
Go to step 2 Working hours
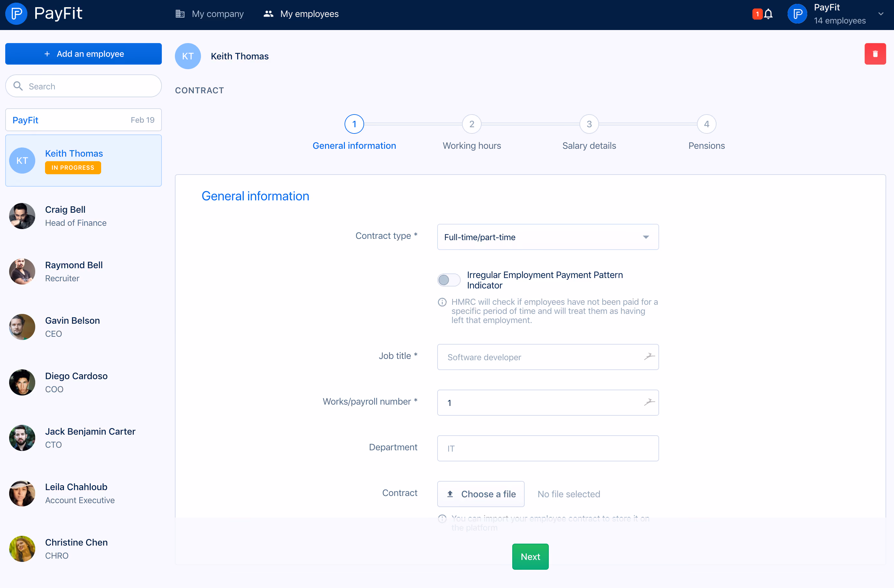click(x=471, y=132)
